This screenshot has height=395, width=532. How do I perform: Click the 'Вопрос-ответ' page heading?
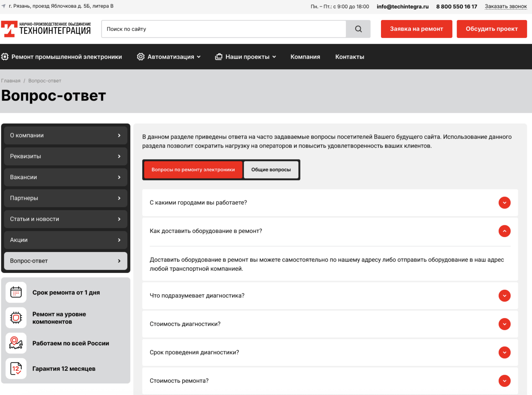point(53,96)
